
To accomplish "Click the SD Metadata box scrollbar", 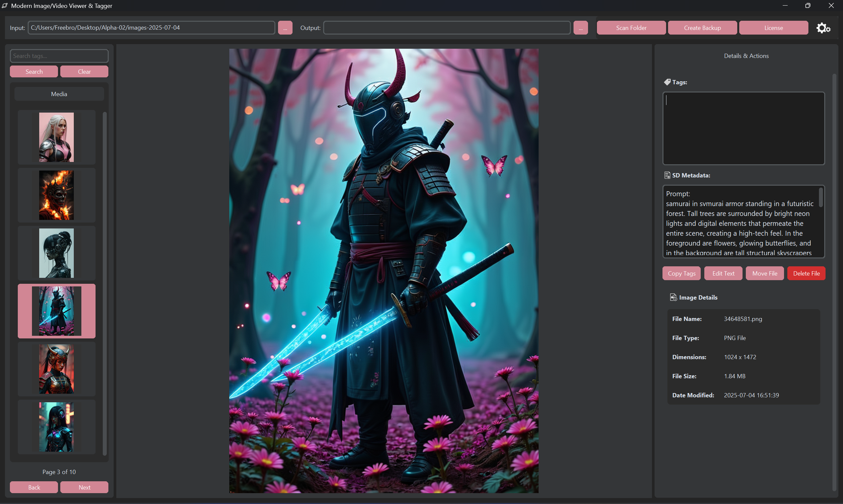I will click(821, 198).
